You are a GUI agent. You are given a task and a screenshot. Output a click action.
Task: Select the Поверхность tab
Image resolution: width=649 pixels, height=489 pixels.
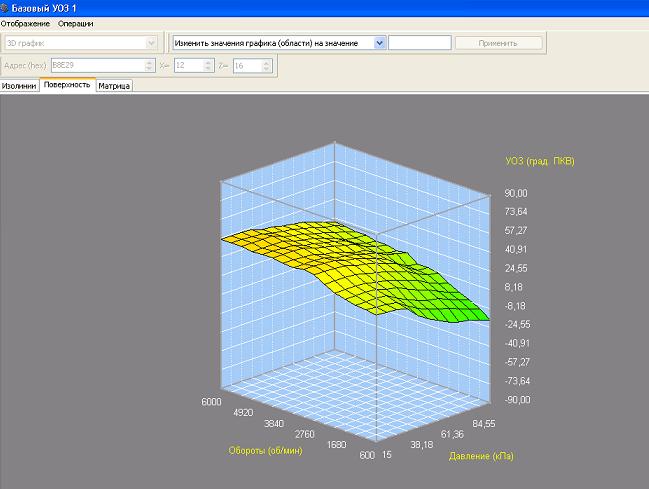coord(67,85)
